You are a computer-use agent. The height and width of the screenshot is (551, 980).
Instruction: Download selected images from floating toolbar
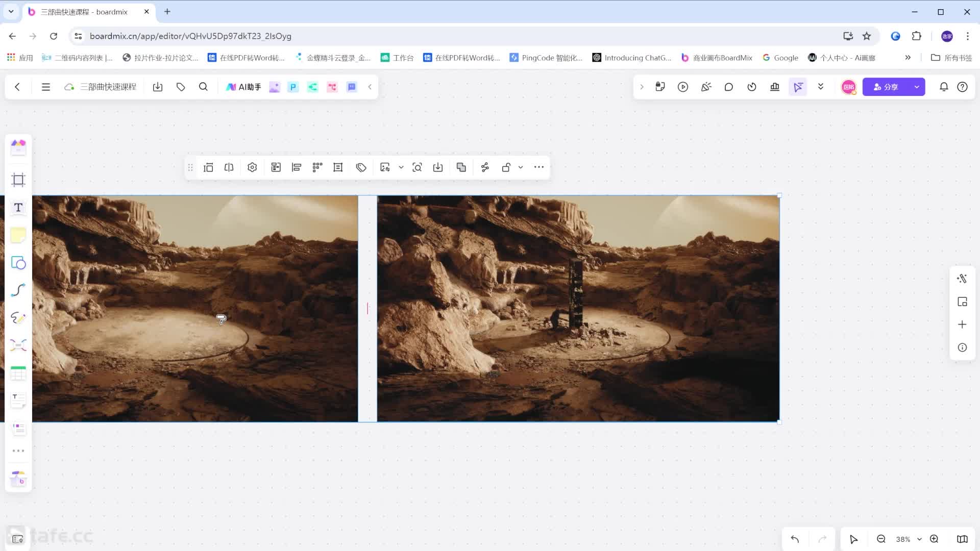coord(438,167)
